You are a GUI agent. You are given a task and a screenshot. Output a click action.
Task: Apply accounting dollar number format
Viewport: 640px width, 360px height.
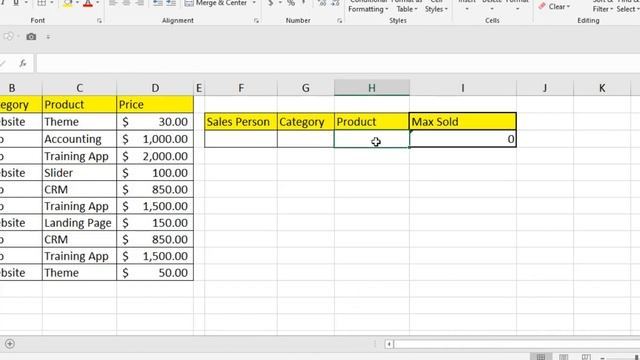pos(270,3)
